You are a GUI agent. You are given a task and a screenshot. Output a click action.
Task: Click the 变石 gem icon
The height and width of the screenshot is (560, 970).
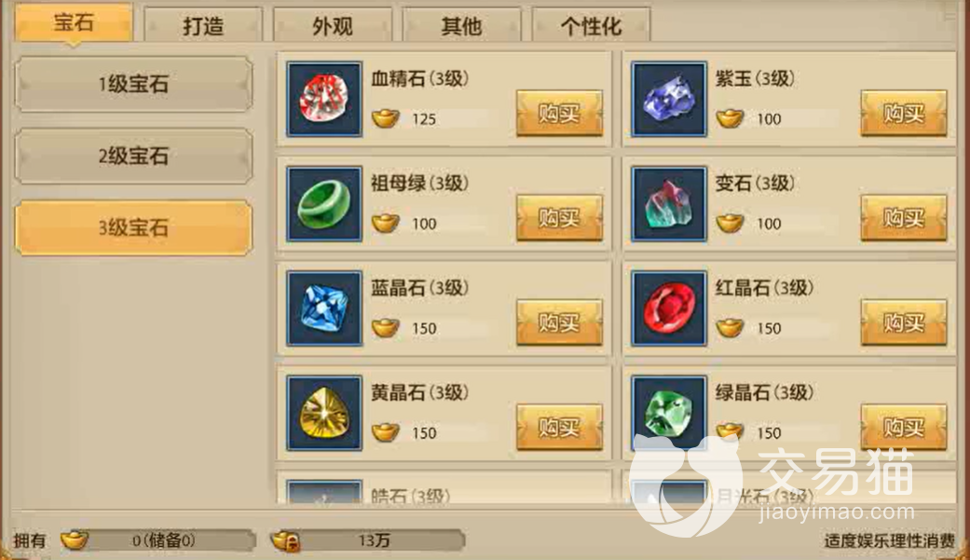click(x=669, y=203)
